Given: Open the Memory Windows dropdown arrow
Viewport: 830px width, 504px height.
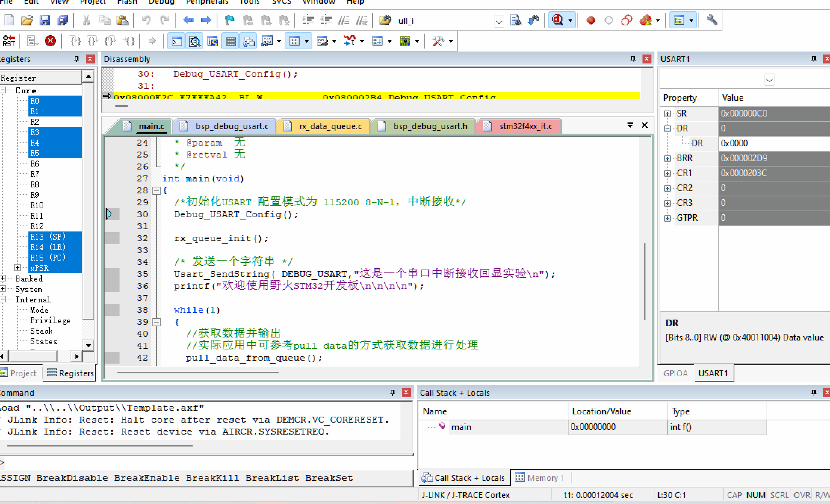Looking at the screenshot, I should pyautogui.click(x=307, y=41).
